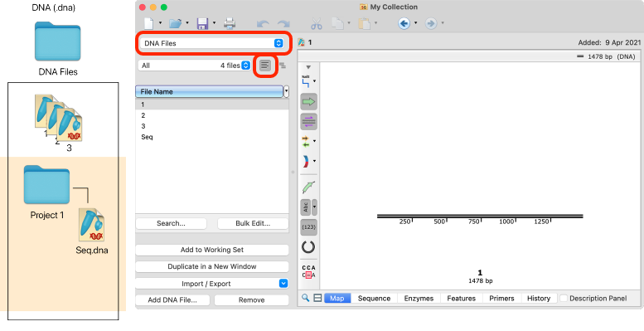Click the Project 1 folder icon
644x331 pixels.
click(x=46, y=185)
